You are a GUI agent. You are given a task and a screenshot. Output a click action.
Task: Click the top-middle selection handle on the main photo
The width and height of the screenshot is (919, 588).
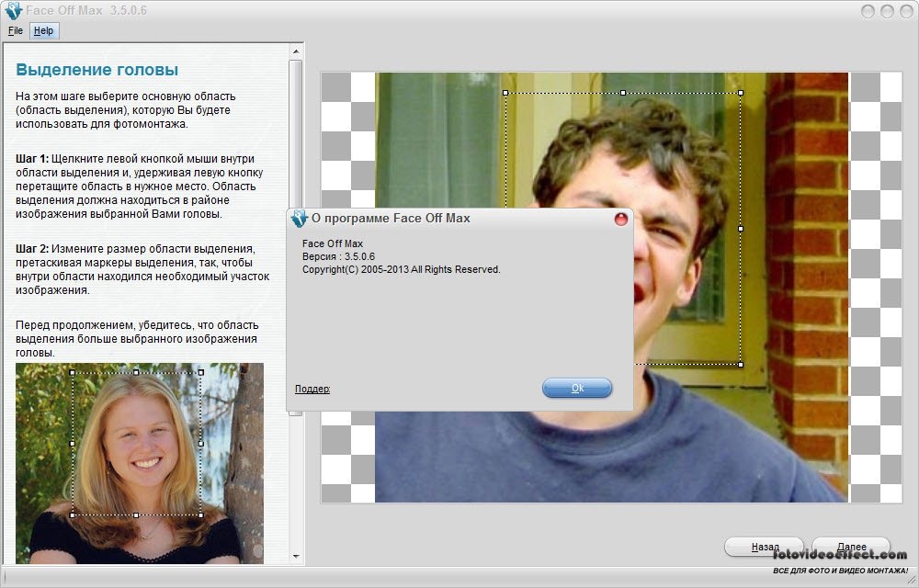(x=623, y=93)
